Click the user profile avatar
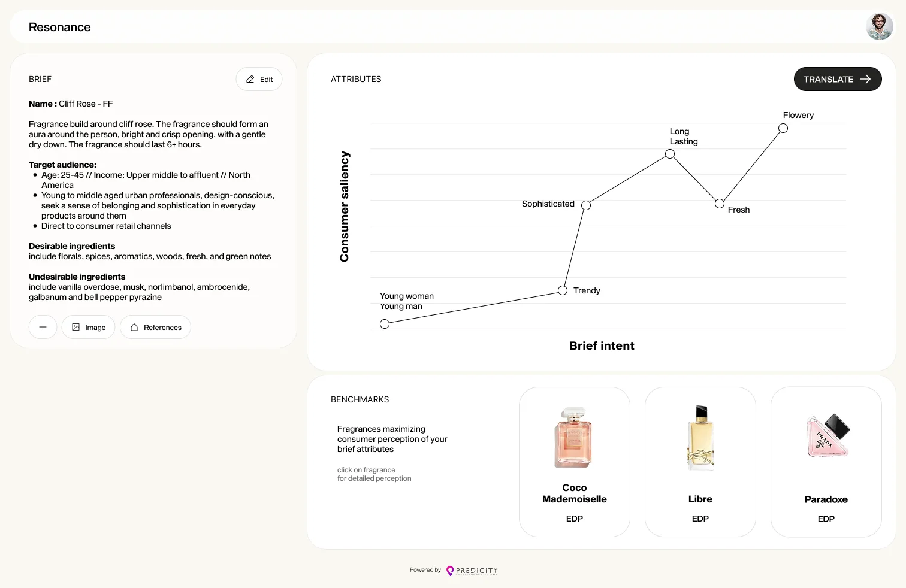The height and width of the screenshot is (588, 906). click(879, 27)
